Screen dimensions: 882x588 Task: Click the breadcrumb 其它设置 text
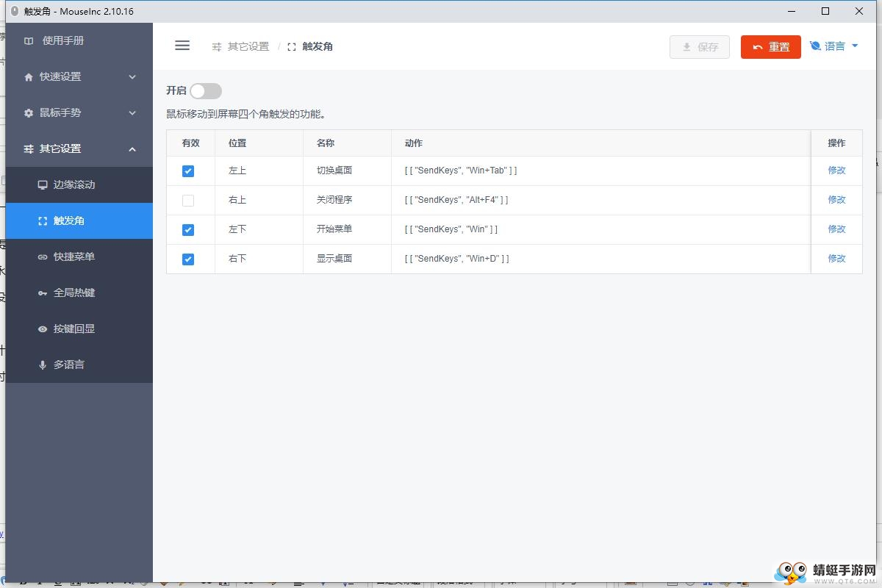pos(248,47)
